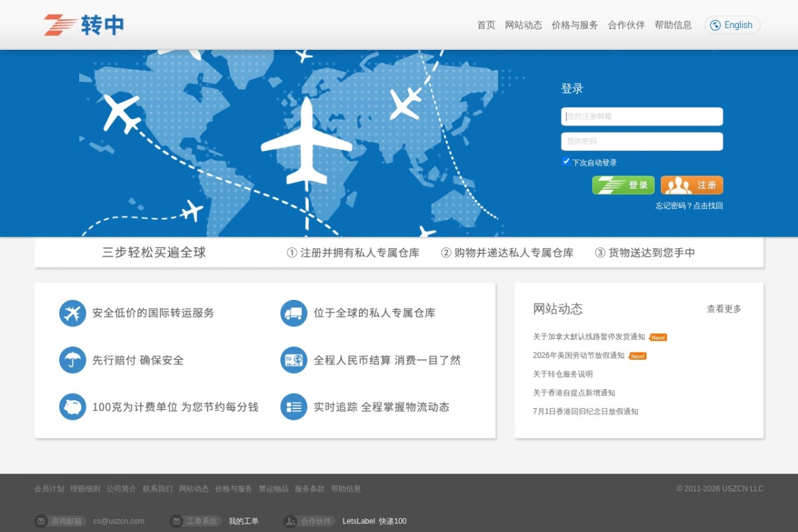The height and width of the screenshot is (532, 798).
Task: Click the envelope icon beside 咨询邮箱
Action: point(41,521)
